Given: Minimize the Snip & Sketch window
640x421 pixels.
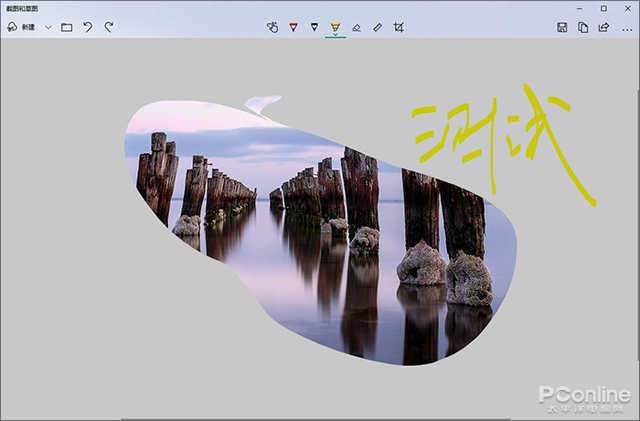Looking at the screenshot, I should 580,8.
